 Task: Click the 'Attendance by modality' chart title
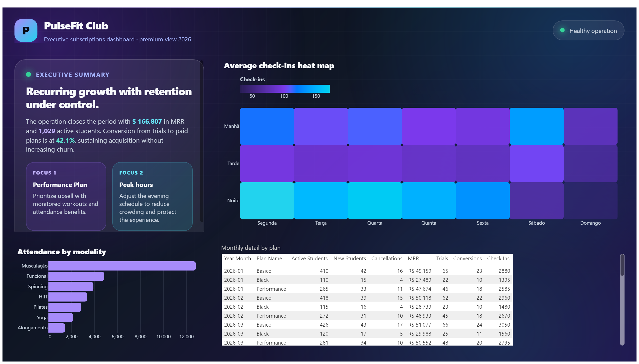62,252
